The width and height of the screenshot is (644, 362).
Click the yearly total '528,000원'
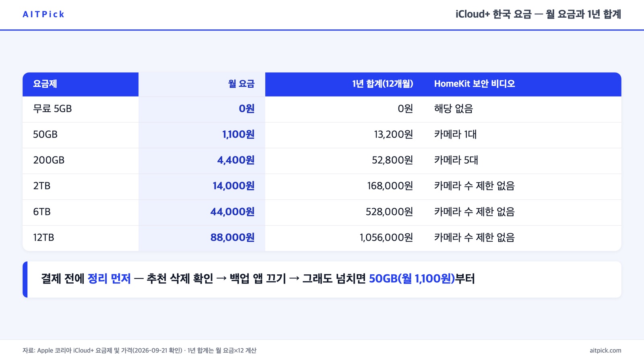389,212
